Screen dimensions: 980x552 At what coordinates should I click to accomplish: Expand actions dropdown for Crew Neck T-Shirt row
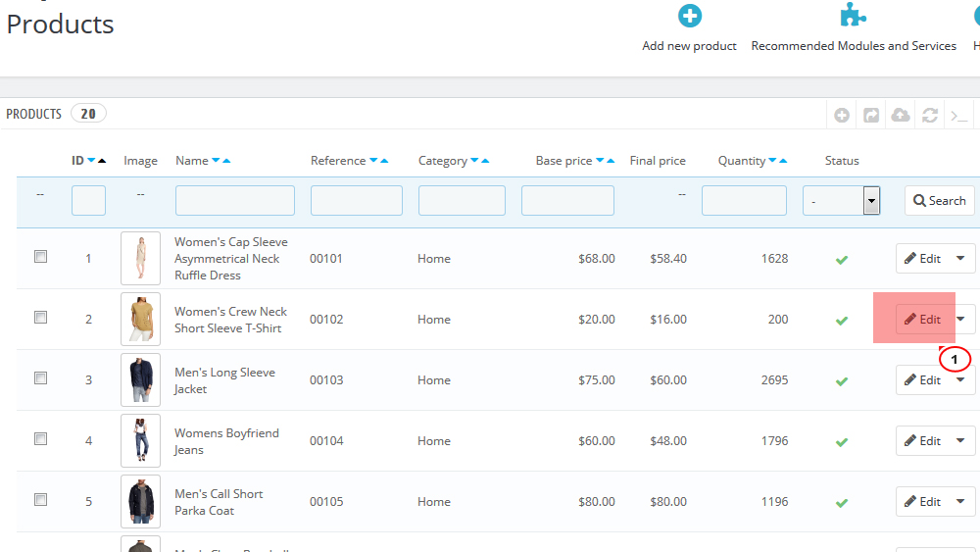pos(960,319)
